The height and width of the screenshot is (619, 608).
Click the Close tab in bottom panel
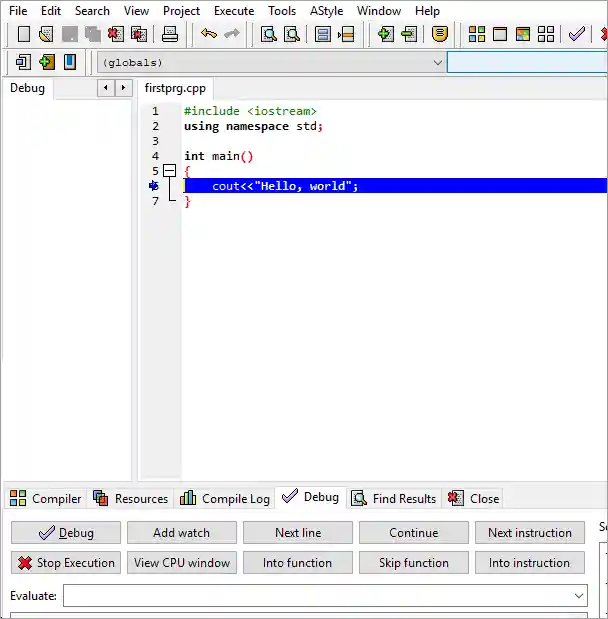click(473, 499)
